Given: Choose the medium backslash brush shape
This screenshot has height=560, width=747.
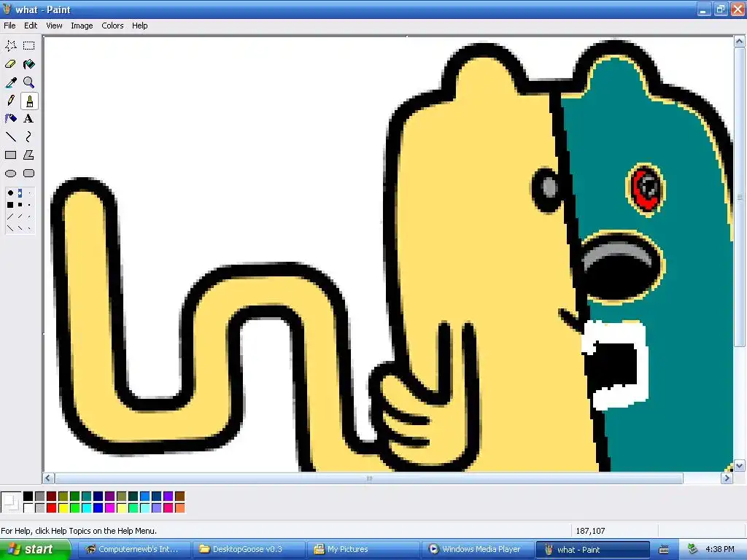Looking at the screenshot, I should pos(20,227).
